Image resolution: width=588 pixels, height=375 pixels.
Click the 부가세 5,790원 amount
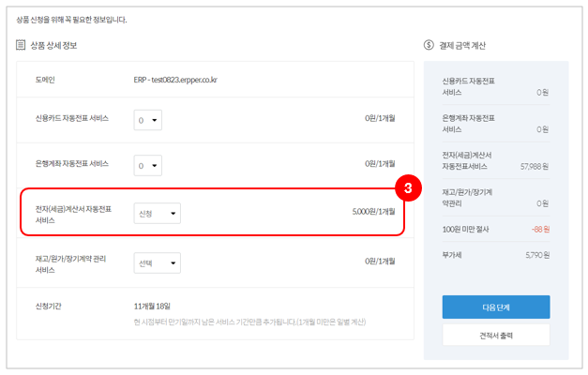click(x=535, y=254)
